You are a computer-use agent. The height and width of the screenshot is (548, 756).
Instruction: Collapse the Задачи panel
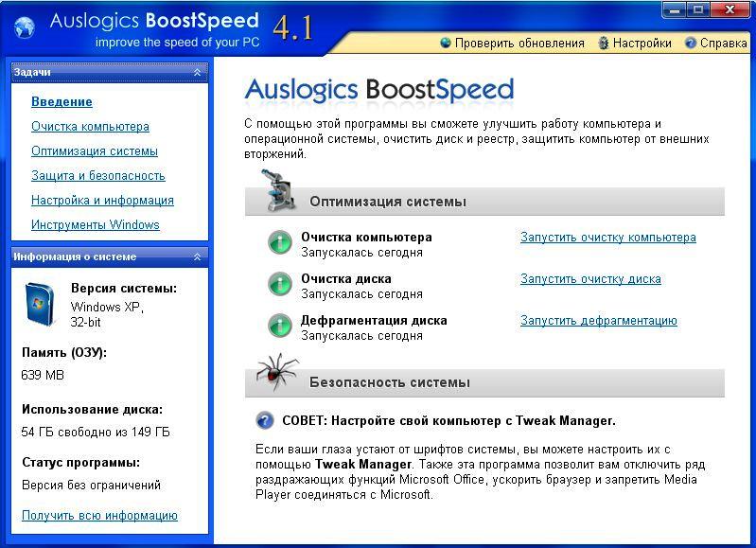tap(197, 72)
